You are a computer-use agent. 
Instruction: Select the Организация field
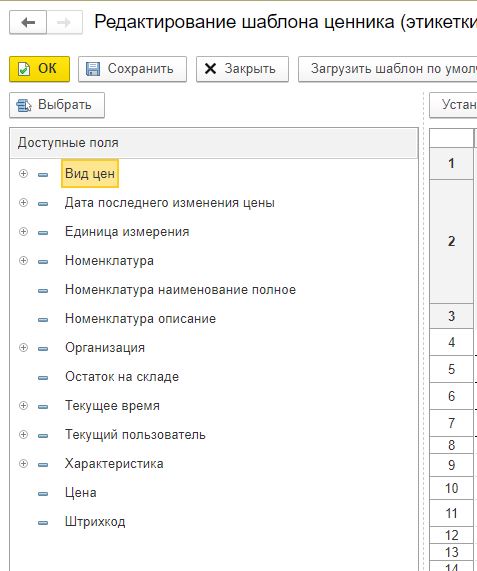point(105,348)
